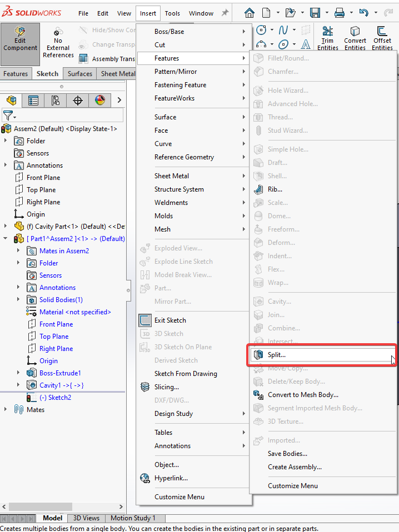Select the Trim Entities tool
This screenshot has height=532, width=399.
(x=328, y=38)
